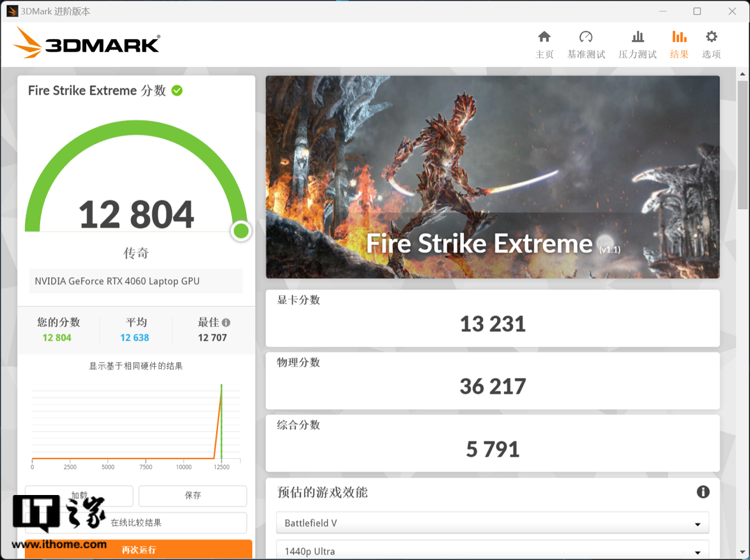Click the Fire Strike Extreme banner image
The width and height of the screenshot is (750, 560).
[x=492, y=177]
